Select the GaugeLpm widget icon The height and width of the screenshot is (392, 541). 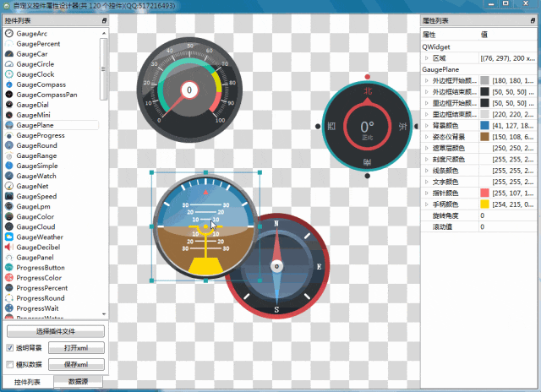[9, 206]
